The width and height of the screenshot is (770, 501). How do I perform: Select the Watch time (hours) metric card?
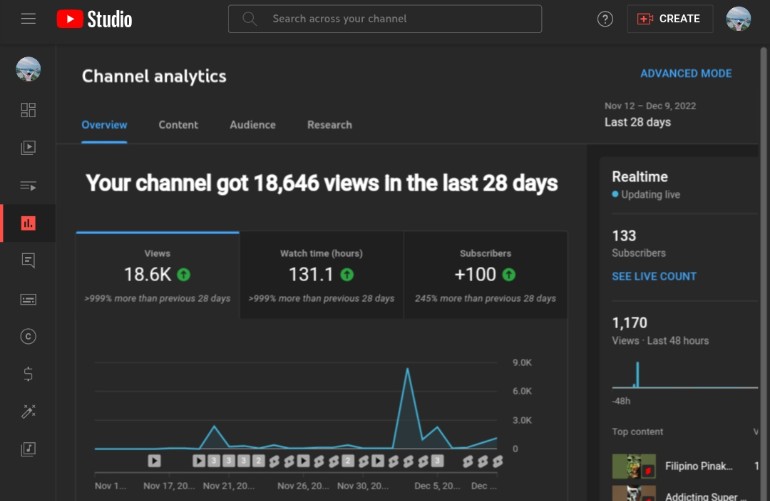coord(321,276)
